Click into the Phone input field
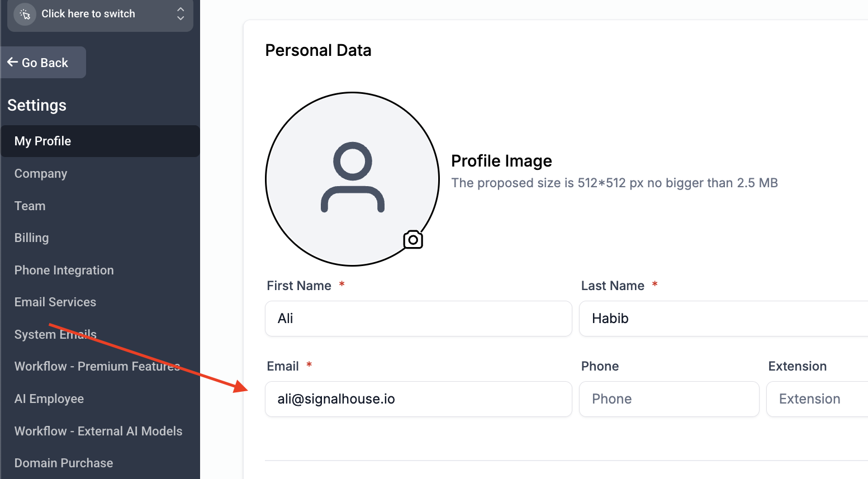Screen dimensions: 868x479 tap(668, 399)
